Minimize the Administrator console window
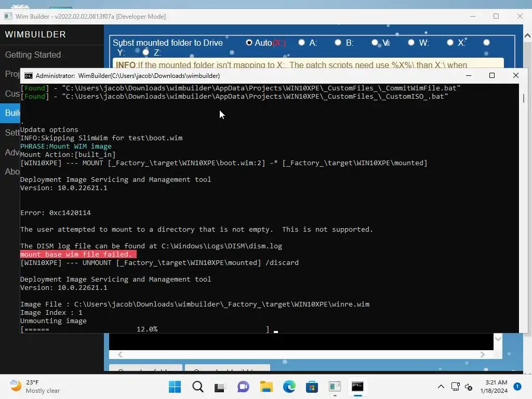The width and height of the screenshot is (532, 399). click(x=469, y=76)
